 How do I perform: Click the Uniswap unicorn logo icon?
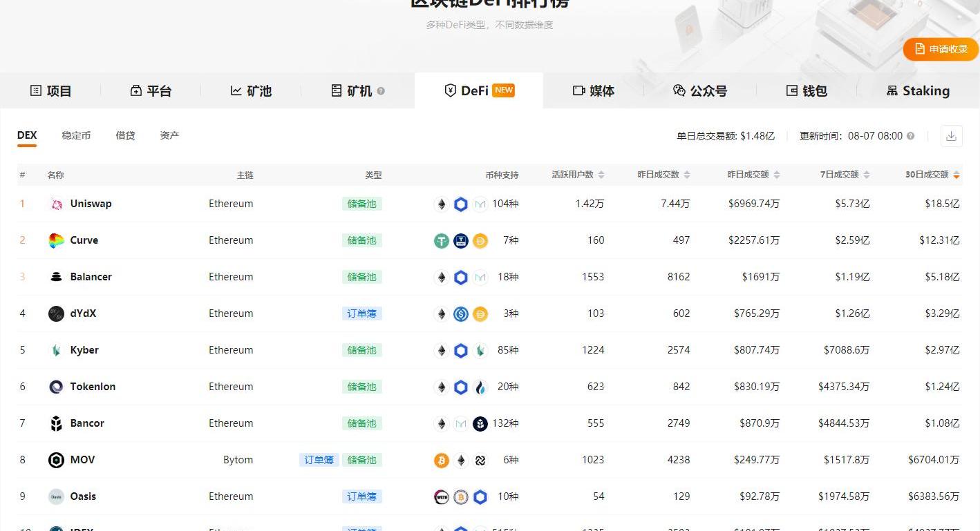pos(56,204)
